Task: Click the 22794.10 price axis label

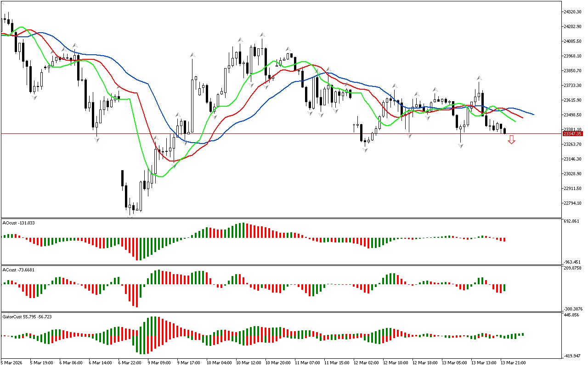Action: pyautogui.click(x=573, y=203)
